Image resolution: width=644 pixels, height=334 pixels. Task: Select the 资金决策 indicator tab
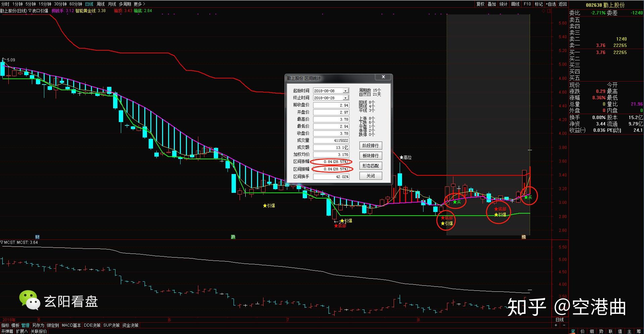(130, 325)
